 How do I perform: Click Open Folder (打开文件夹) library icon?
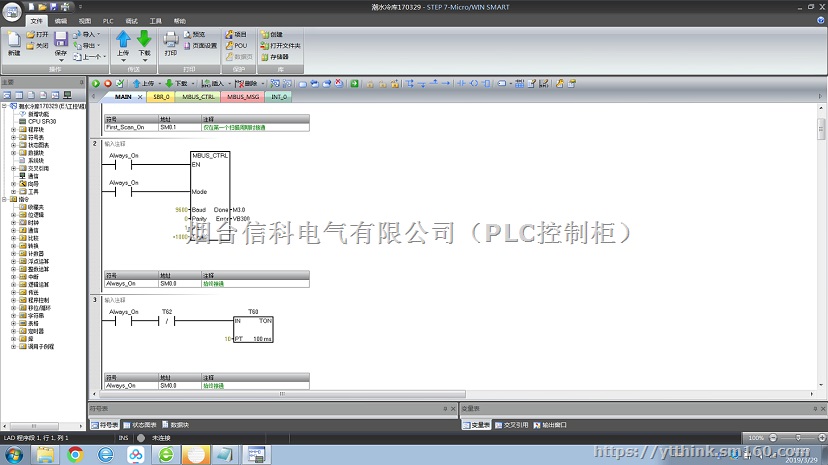[x=280, y=46]
